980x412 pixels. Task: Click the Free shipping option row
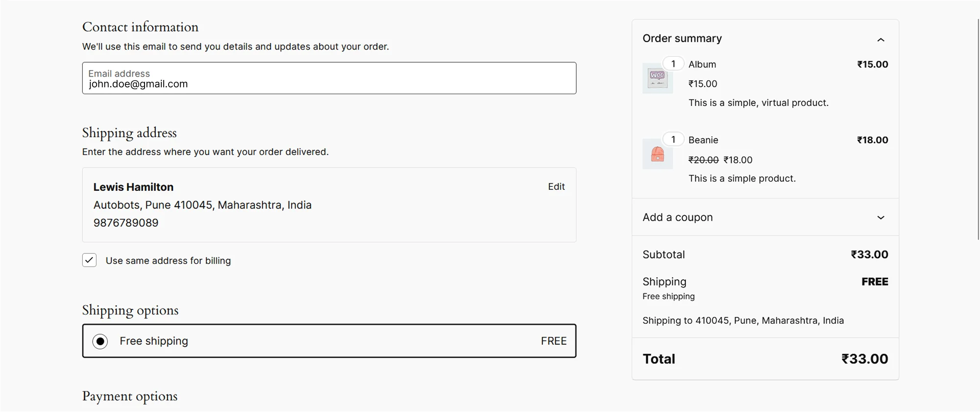click(x=329, y=341)
